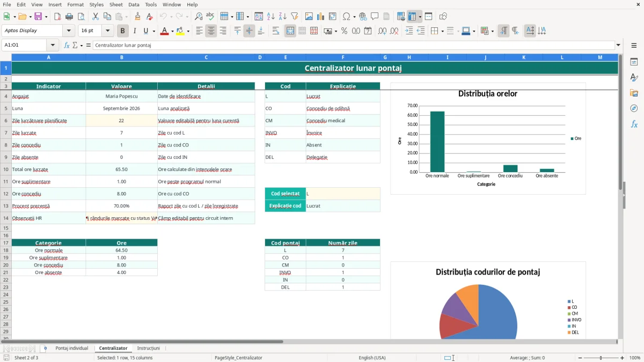Switch to the Instrucțiuni sheet tab
The image size is (644, 362).
[148, 348]
